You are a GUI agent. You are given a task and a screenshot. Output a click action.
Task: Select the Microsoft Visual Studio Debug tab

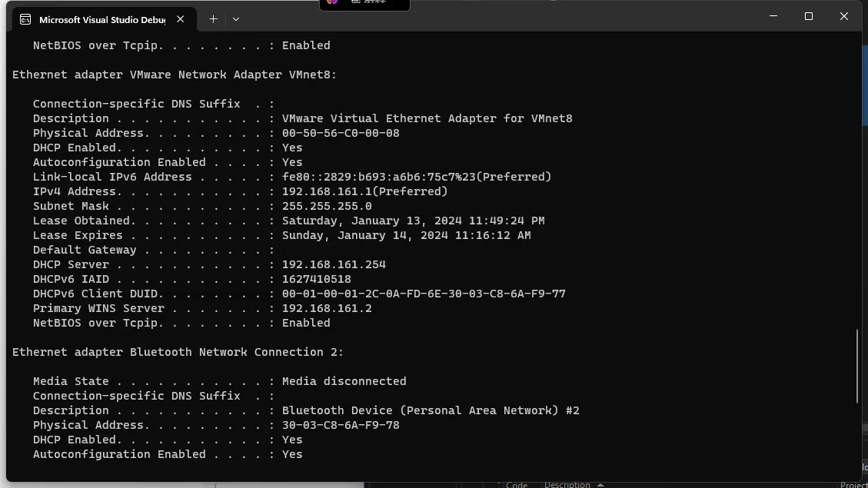pos(103,20)
